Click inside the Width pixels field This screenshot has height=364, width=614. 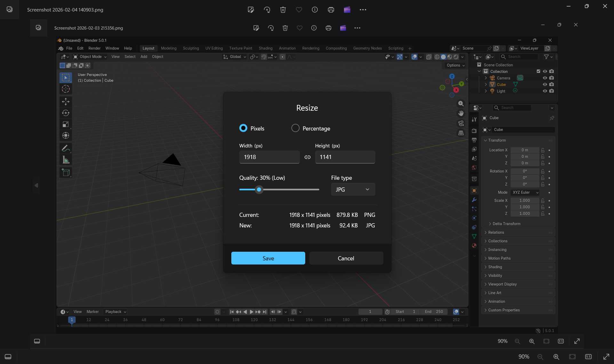tap(269, 157)
